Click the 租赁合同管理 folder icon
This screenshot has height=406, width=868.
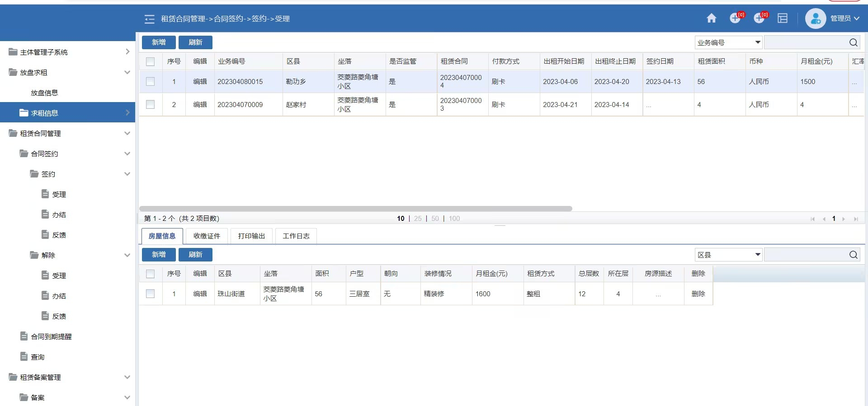(x=13, y=133)
